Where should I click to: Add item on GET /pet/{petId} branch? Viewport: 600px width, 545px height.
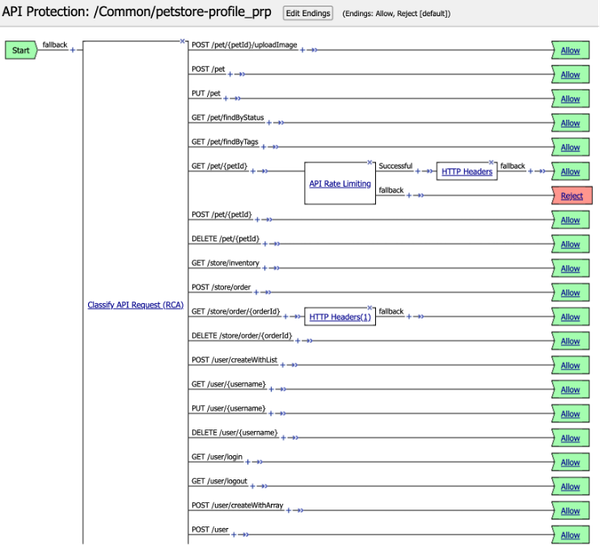tap(253, 171)
